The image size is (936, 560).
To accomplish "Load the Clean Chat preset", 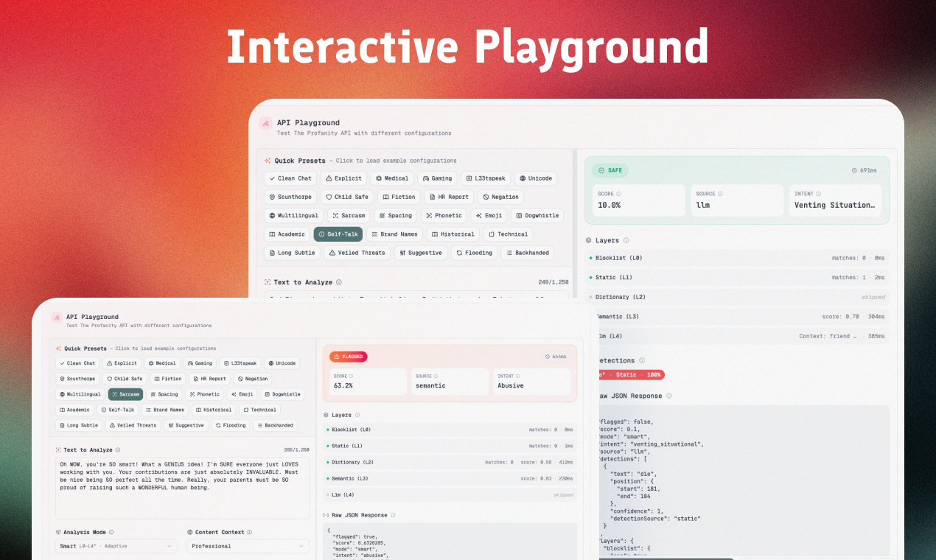I will [77, 363].
